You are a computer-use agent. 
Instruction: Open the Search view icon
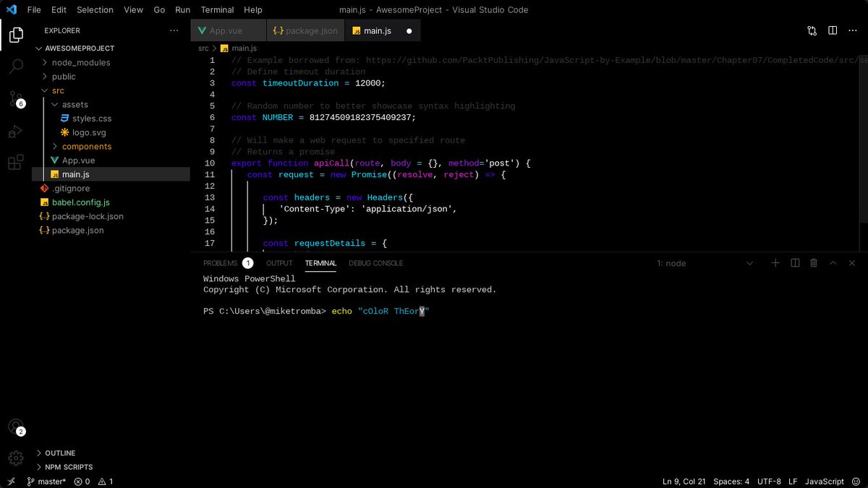point(16,67)
